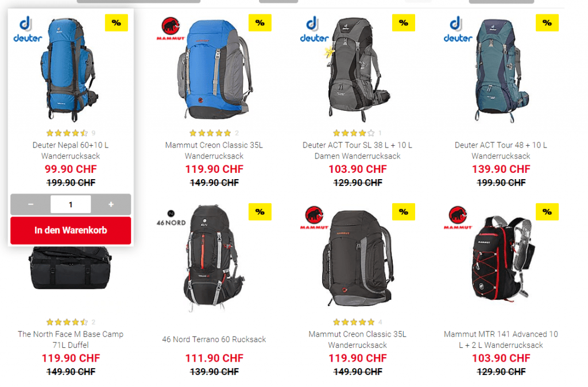
Task: Click the Deuter logo on Nepal 60+10 product
Action: click(x=28, y=29)
